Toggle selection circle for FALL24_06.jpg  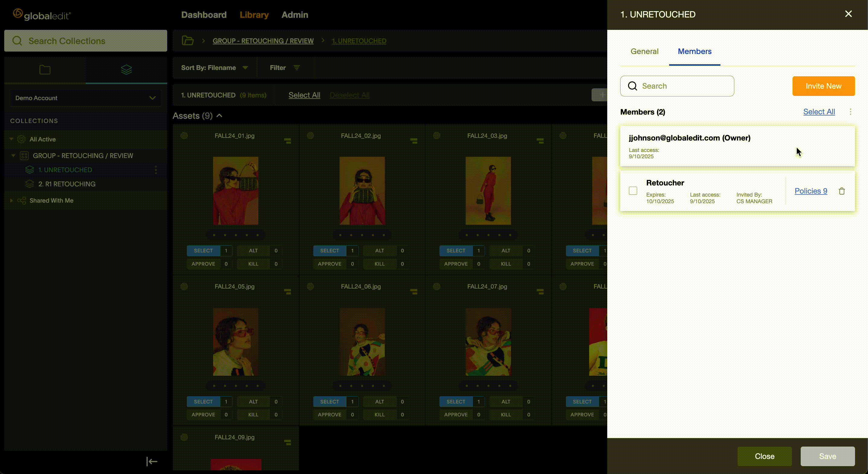click(x=310, y=286)
